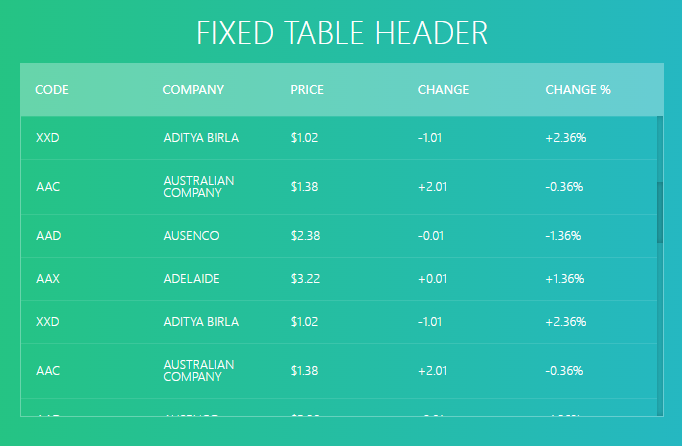Click the COMPANY column header

point(193,90)
